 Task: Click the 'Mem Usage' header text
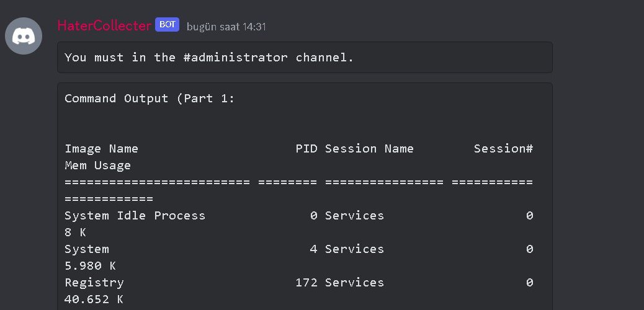point(97,166)
